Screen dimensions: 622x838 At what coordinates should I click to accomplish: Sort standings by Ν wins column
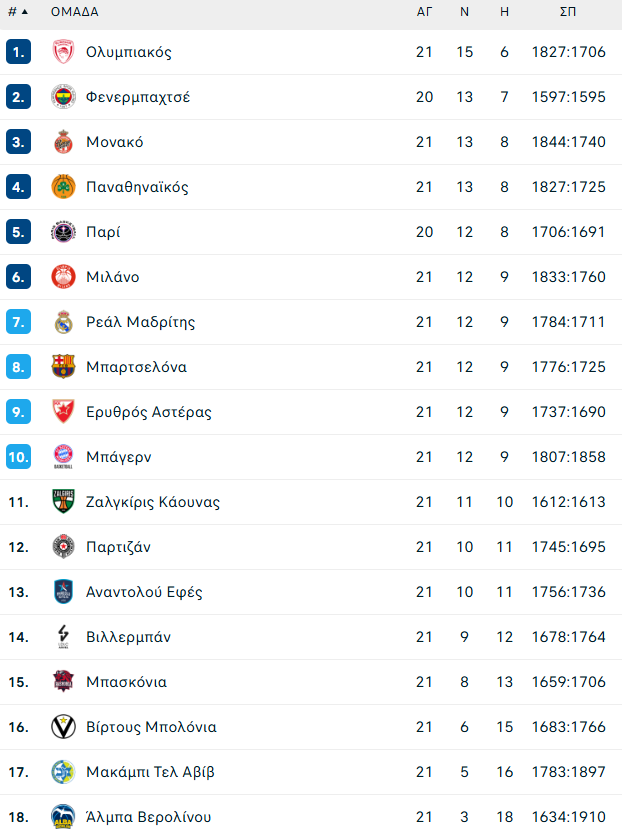(x=464, y=12)
